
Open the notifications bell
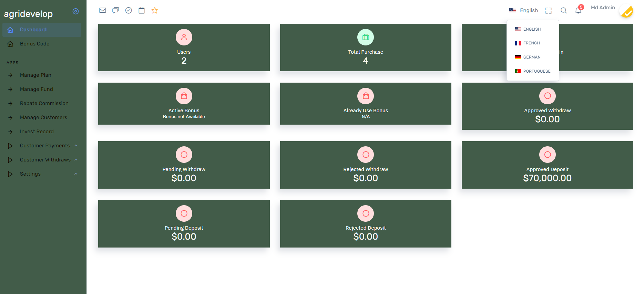point(578,11)
